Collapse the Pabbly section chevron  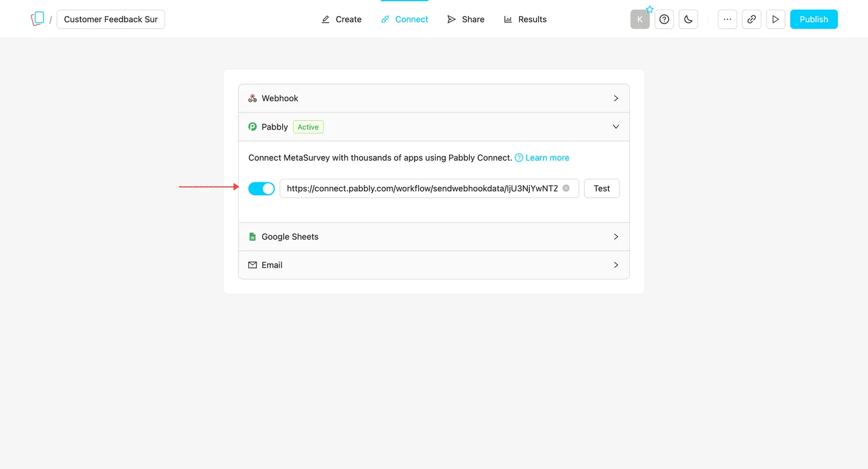click(616, 127)
